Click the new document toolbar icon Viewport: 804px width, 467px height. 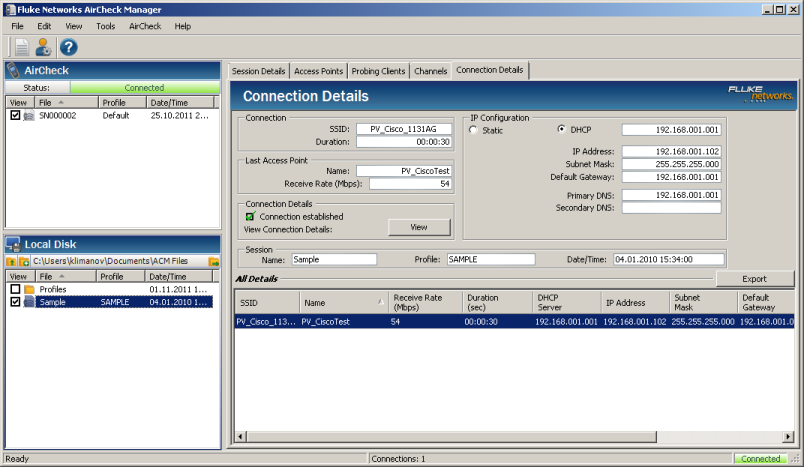(x=22, y=48)
